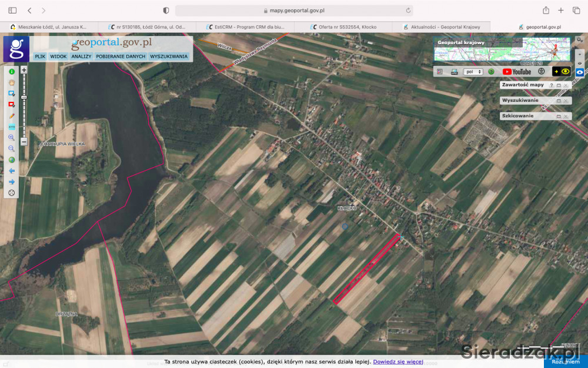Click the XYH coordinates tool

[x=11, y=127]
